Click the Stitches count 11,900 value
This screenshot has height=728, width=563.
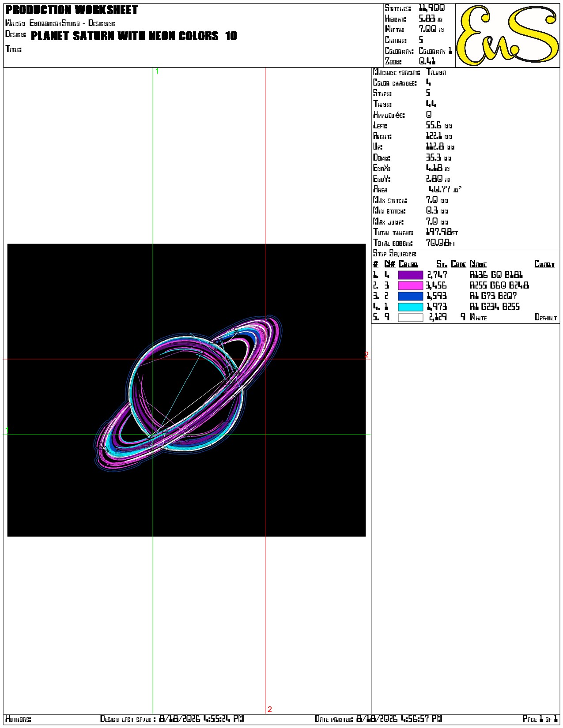point(432,8)
